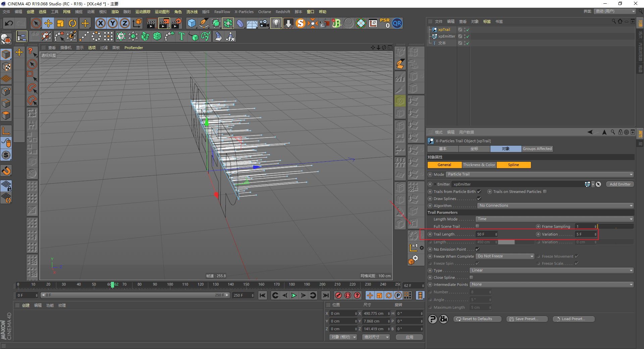This screenshot has height=349, width=644.
Task: Play the animation forward
Action: pyautogui.click(x=294, y=295)
